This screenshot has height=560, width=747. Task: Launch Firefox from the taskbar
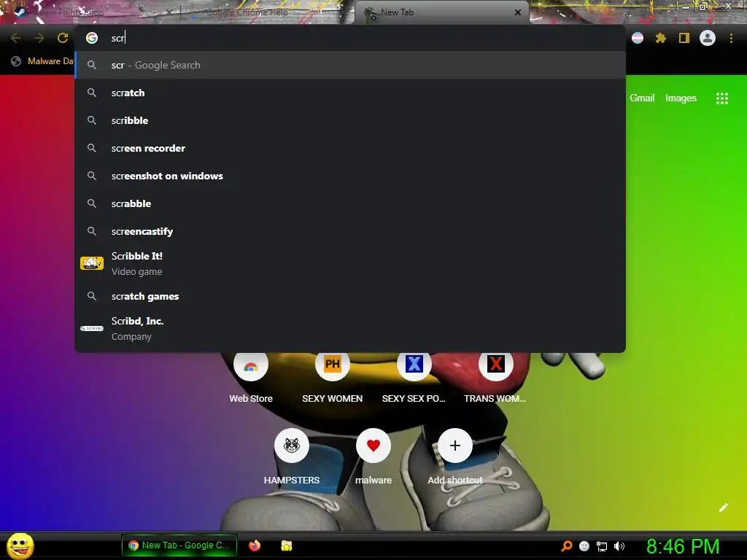pyautogui.click(x=255, y=545)
